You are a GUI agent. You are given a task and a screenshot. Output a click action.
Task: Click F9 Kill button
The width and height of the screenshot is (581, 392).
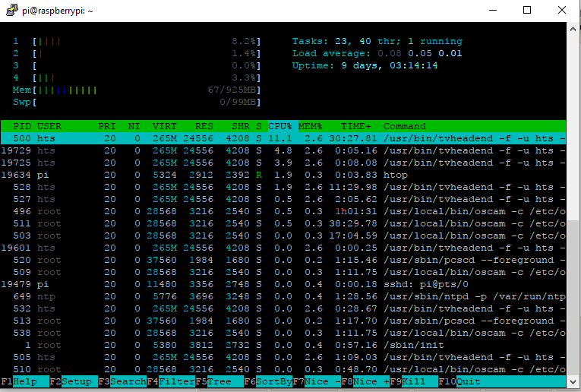tap(414, 381)
